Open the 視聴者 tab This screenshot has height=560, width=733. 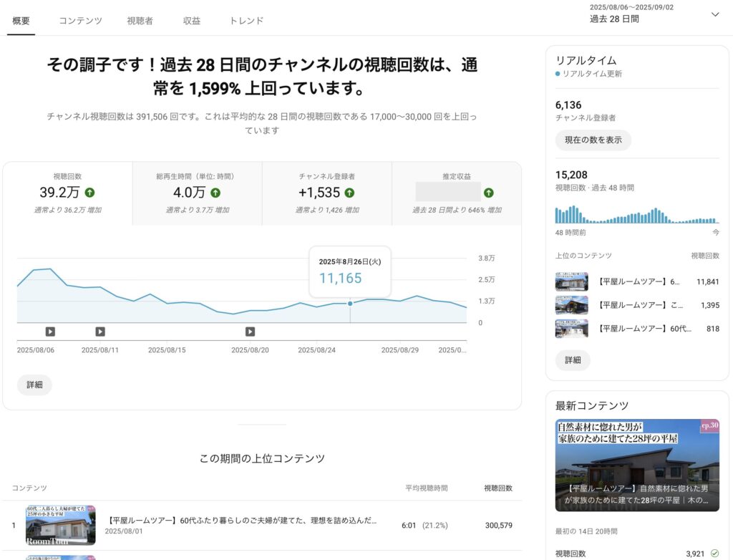140,21
